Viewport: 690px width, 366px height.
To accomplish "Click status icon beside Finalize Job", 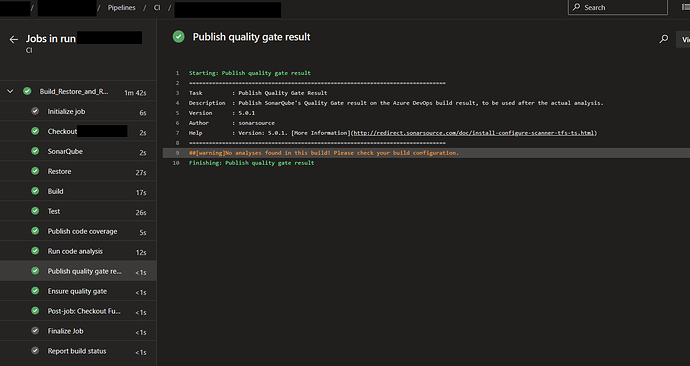I will (x=35, y=330).
